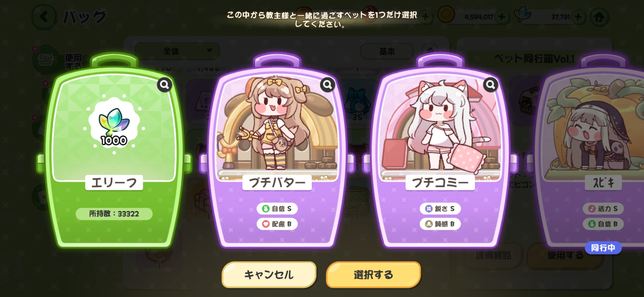Tap the rainbow leaf 1000 item icon
The image size is (644, 297).
(114, 124)
